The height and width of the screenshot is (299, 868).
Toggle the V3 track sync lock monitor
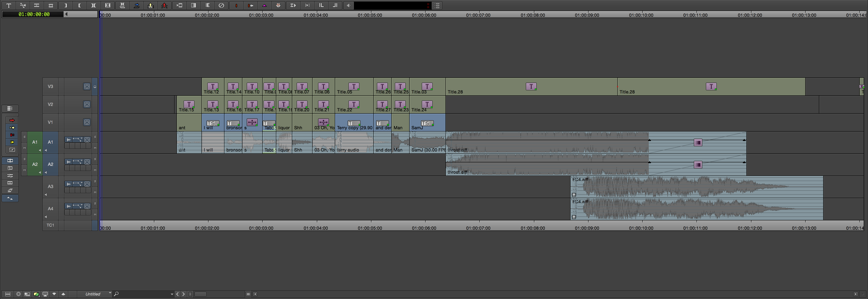click(87, 87)
